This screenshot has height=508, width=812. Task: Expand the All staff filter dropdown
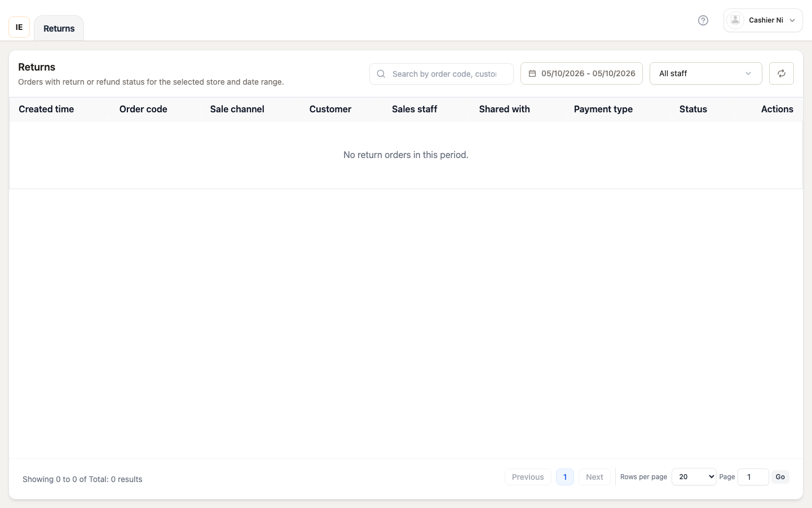pos(705,73)
